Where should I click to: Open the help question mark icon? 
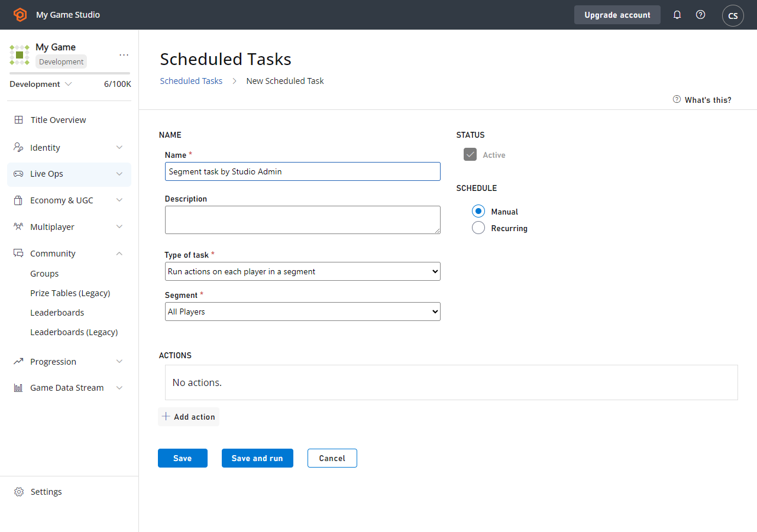[701, 15]
